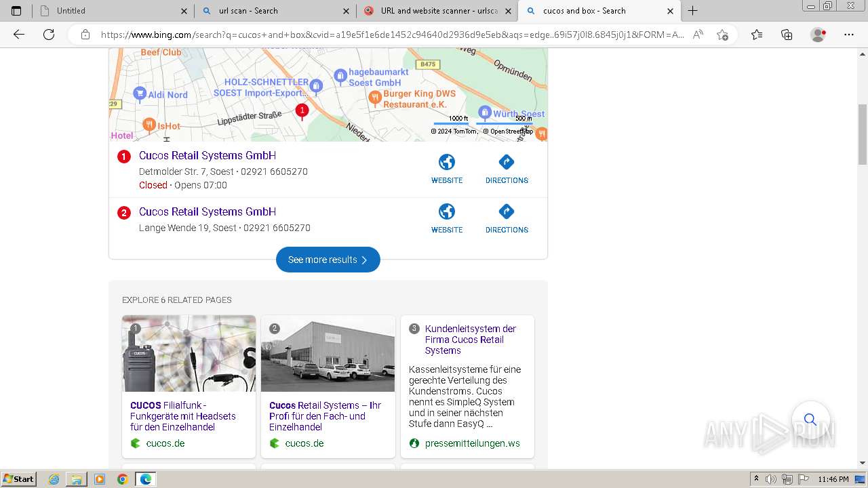Open Read aloud from address bar
This screenshot has width=868, height=488.
(698, 35)
